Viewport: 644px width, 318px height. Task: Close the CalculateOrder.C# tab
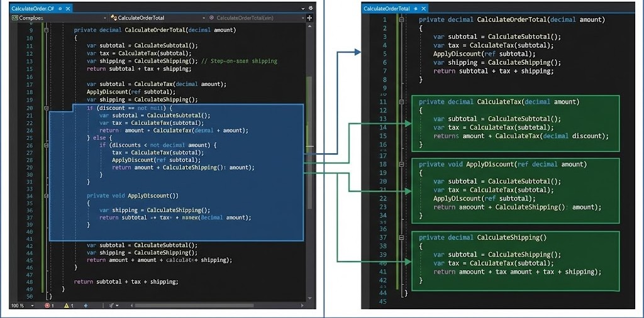pyautogui.click(x=68, y=8)
